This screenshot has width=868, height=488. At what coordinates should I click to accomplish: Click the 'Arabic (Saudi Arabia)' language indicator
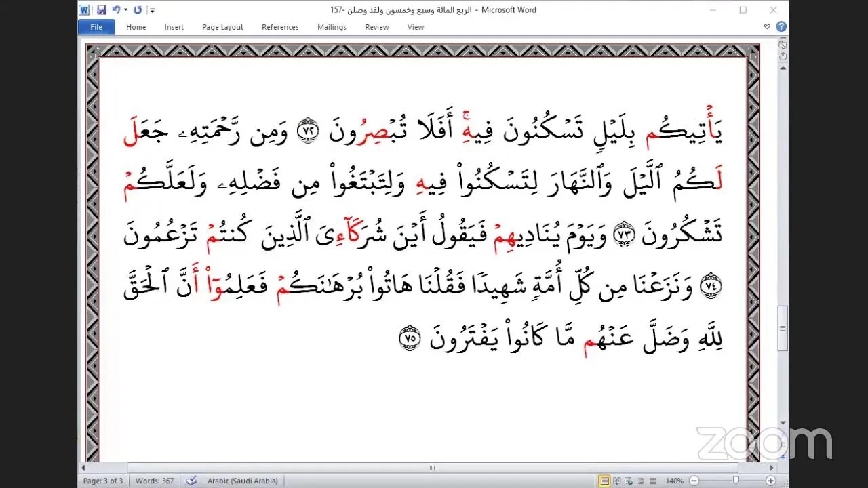242,481
